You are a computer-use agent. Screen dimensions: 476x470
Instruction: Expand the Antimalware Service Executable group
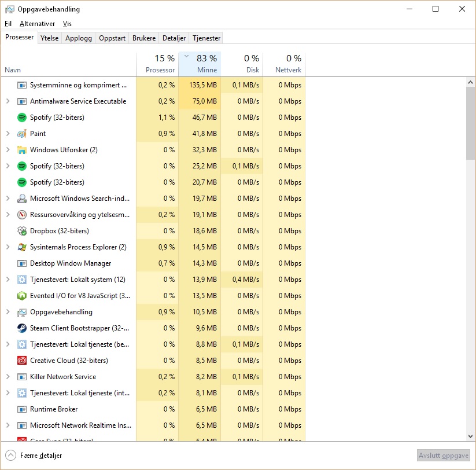tap(8, 101)
